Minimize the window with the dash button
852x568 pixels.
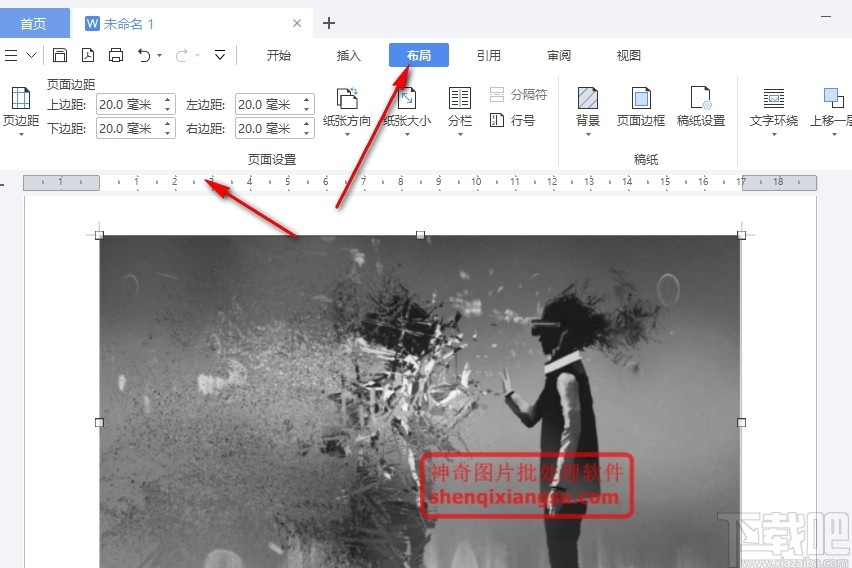(826, 17)
